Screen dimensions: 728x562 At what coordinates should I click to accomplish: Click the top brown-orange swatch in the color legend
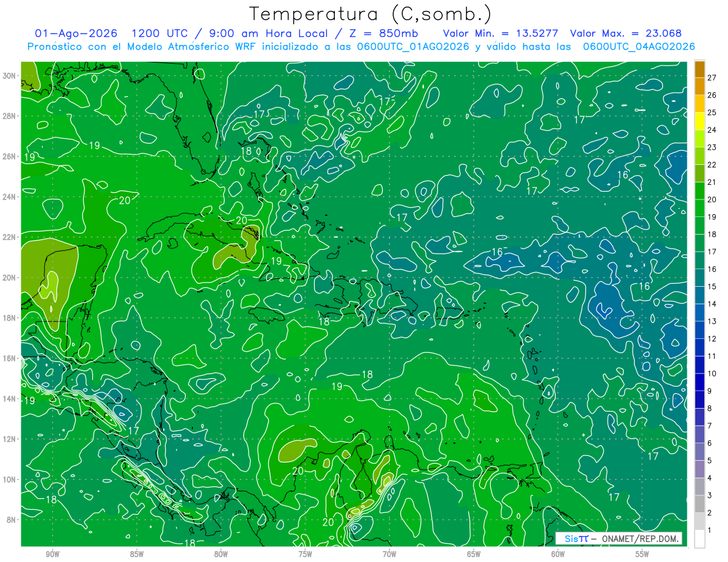pos(699,69)
